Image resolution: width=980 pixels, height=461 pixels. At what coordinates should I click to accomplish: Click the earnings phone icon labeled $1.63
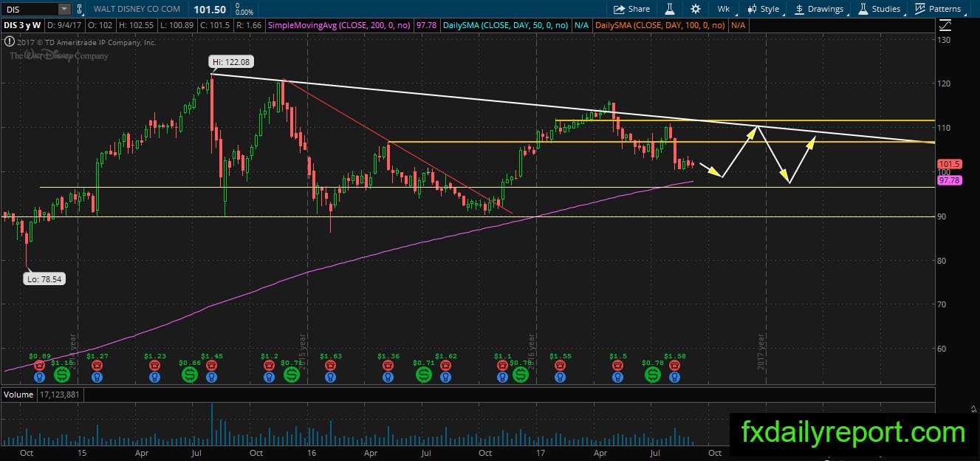(330, 365)
